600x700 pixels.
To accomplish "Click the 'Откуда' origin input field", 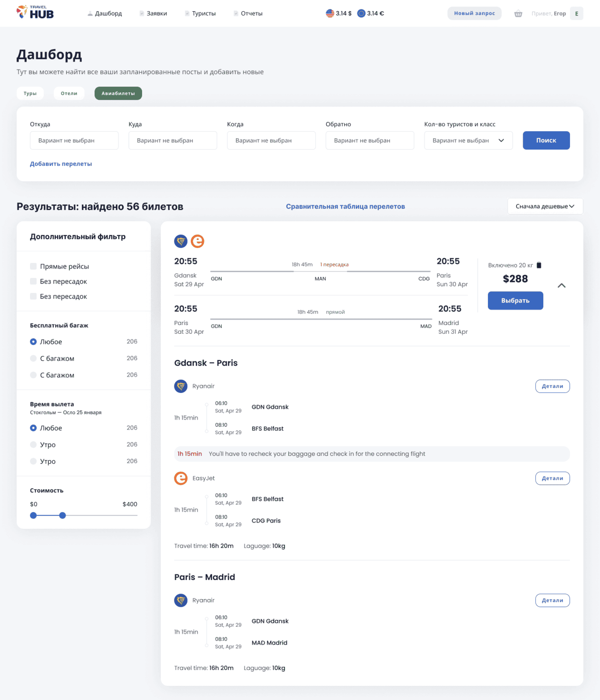I will point(74,140).
